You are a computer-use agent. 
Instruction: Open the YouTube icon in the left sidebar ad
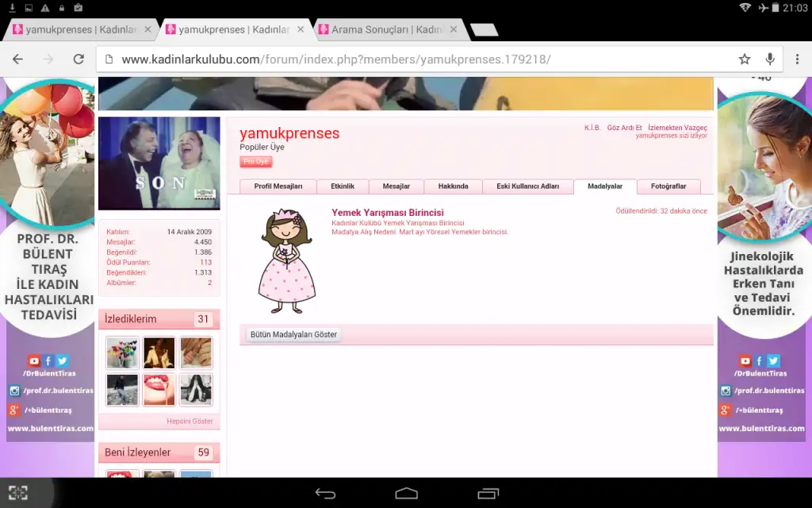click(34, 360)
